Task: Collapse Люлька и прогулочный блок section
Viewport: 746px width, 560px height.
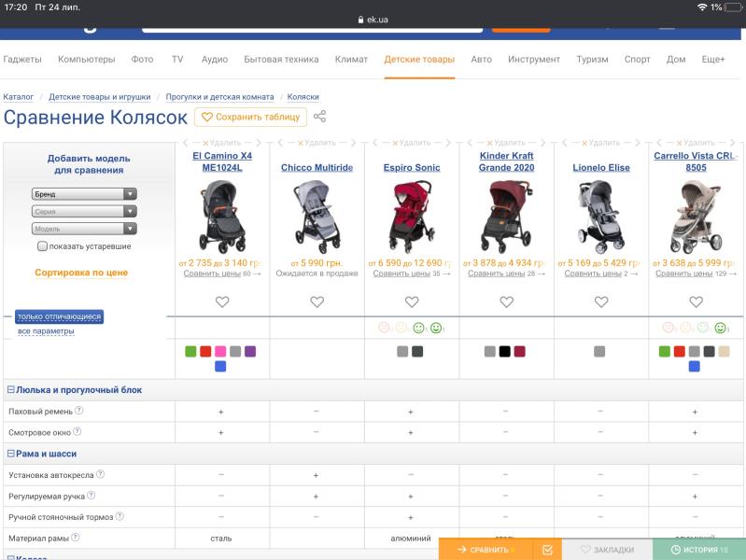Action: tap(11, 390)
